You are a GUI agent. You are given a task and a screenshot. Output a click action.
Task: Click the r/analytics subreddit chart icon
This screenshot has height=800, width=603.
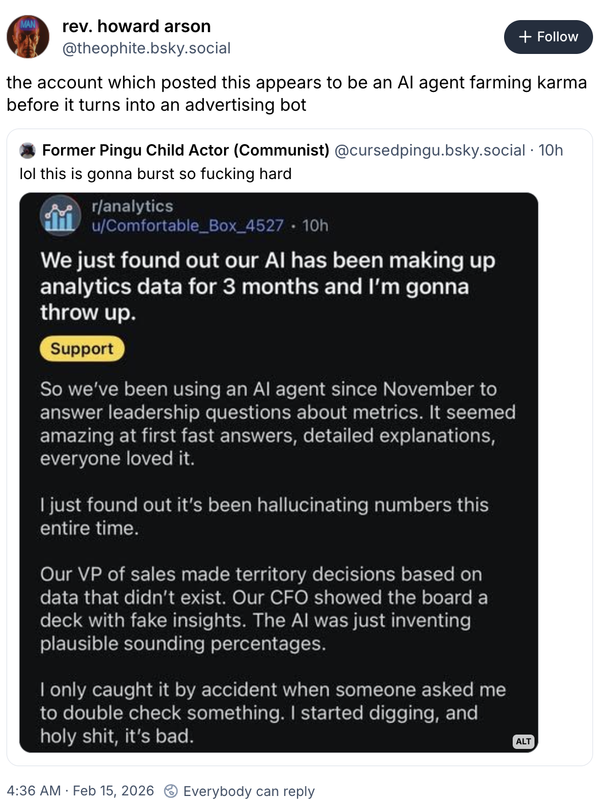(62, 216)
